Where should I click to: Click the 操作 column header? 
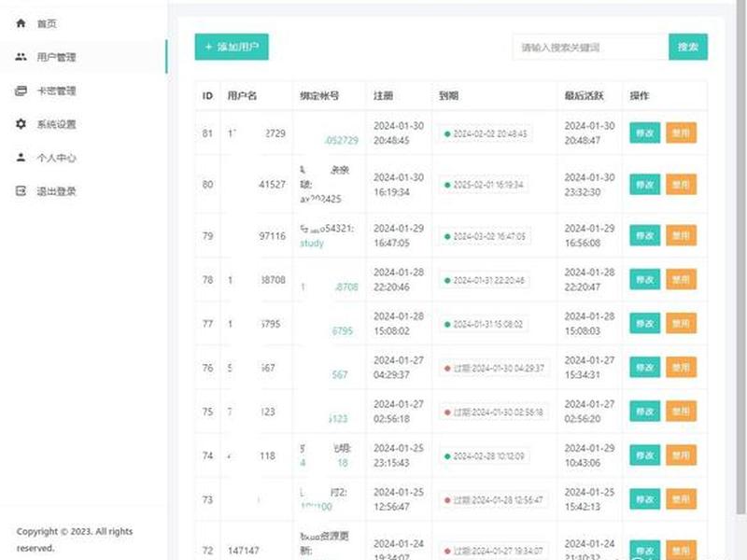[640, 96]
